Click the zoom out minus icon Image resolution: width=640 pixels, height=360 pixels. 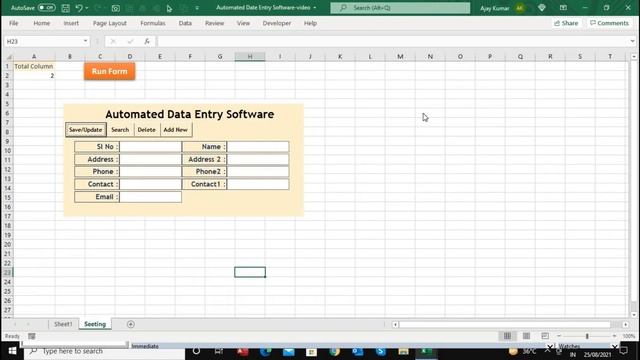[x=559, y=336]
